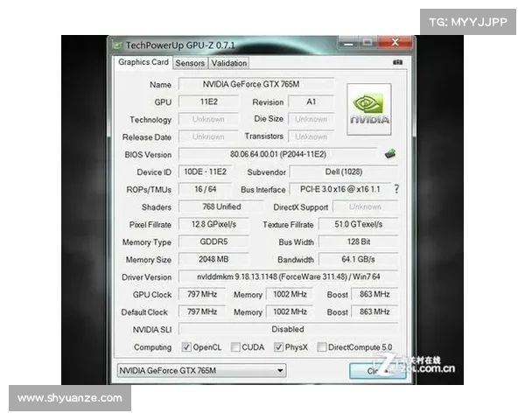Click the NVIDIA SLI Disabled field
This screenshot has width=525, height=420.
coord(288,329)
